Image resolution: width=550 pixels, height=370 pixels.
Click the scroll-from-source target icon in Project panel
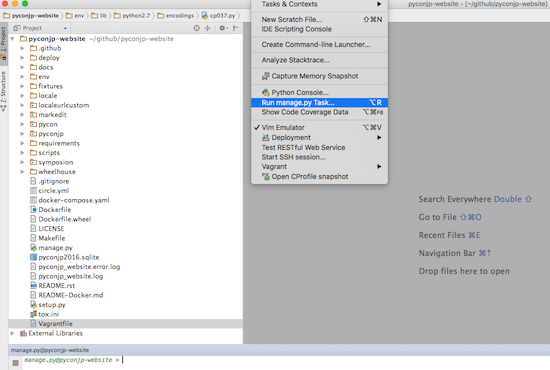point(197,28)
